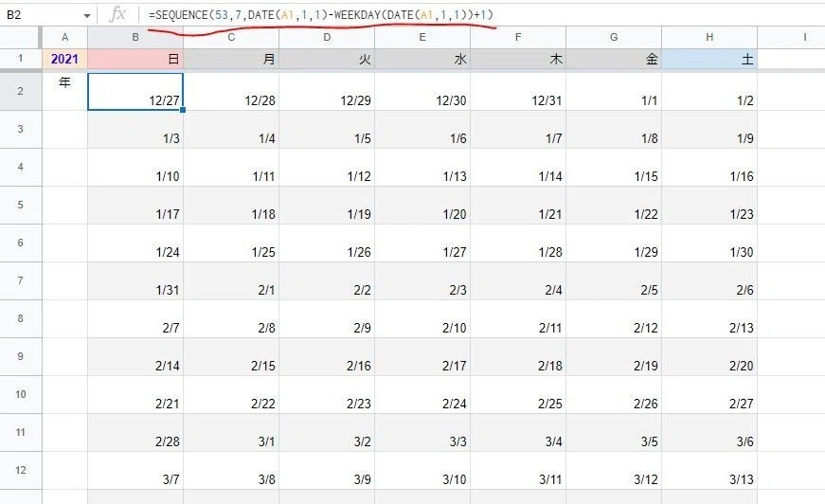This screenshot has width=825, height=504.
Task: Click the 土 Saturday header cell
Action: pos(709,59)
